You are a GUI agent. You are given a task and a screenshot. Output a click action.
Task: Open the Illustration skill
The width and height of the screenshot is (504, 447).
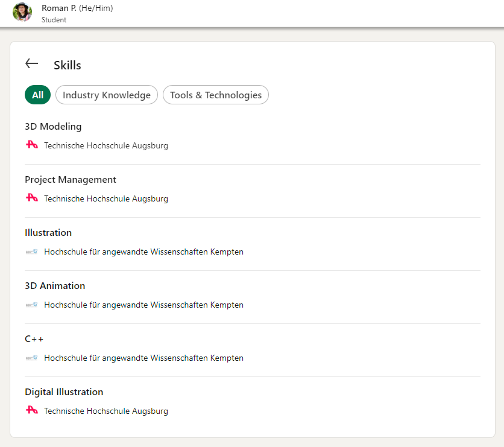(x=48, y=232)
